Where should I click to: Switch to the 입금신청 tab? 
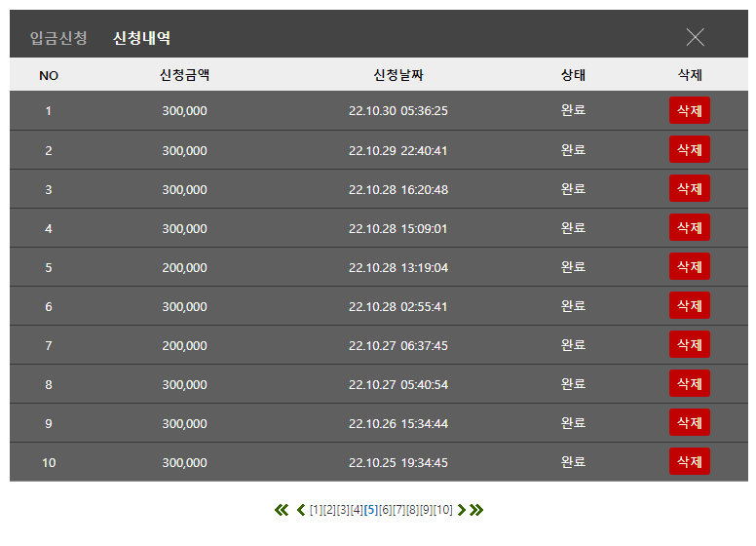58,38
